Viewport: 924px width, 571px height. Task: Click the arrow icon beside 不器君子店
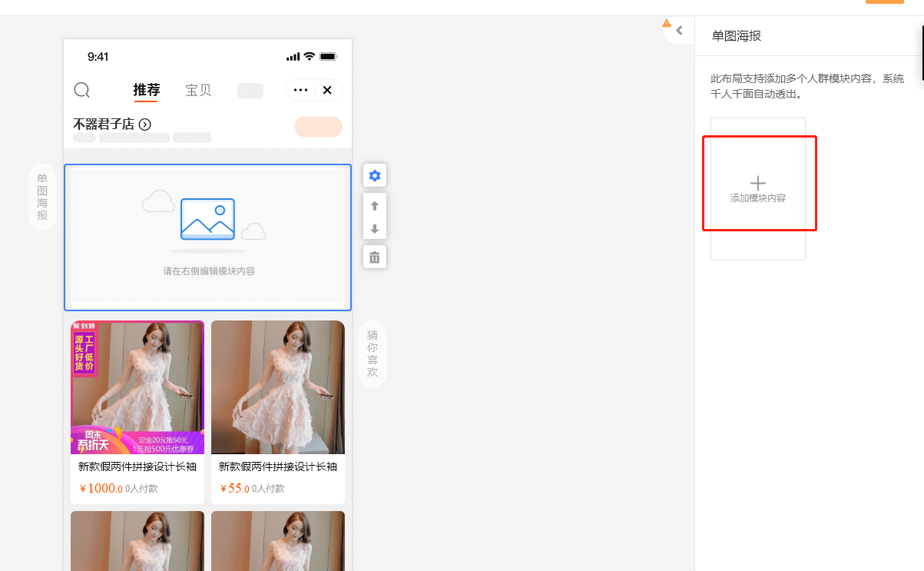[x=144, y=124]
